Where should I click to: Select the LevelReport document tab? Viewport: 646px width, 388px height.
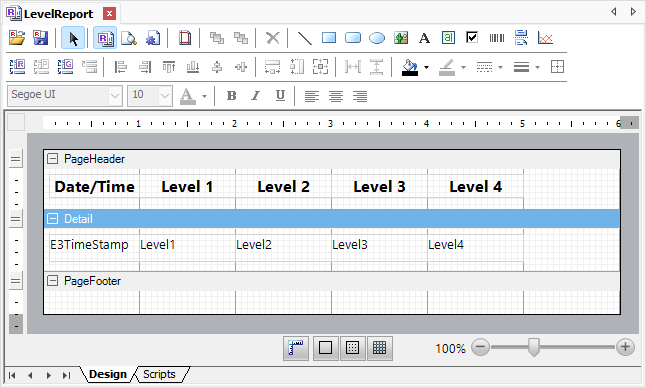59,14
